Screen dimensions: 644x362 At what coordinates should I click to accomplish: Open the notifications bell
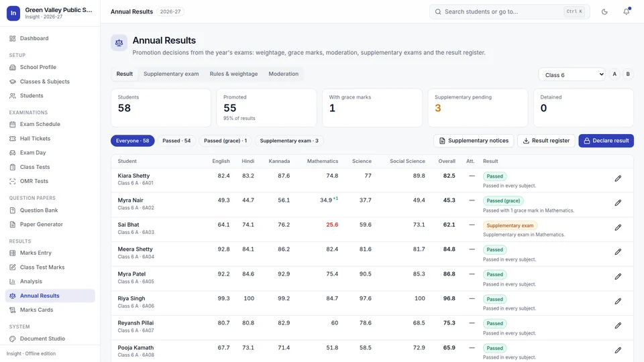point(627,12)
